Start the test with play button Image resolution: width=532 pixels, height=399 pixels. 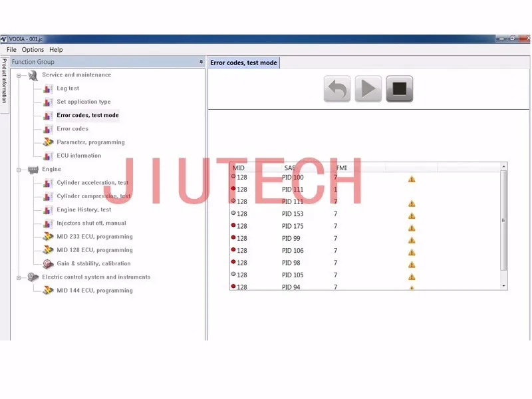(368, 89)
